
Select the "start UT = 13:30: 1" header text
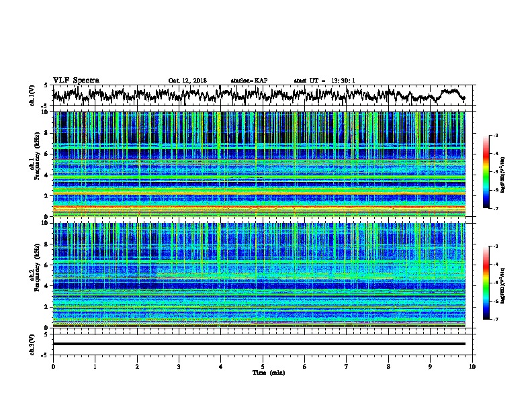click(x=324, y=81)
